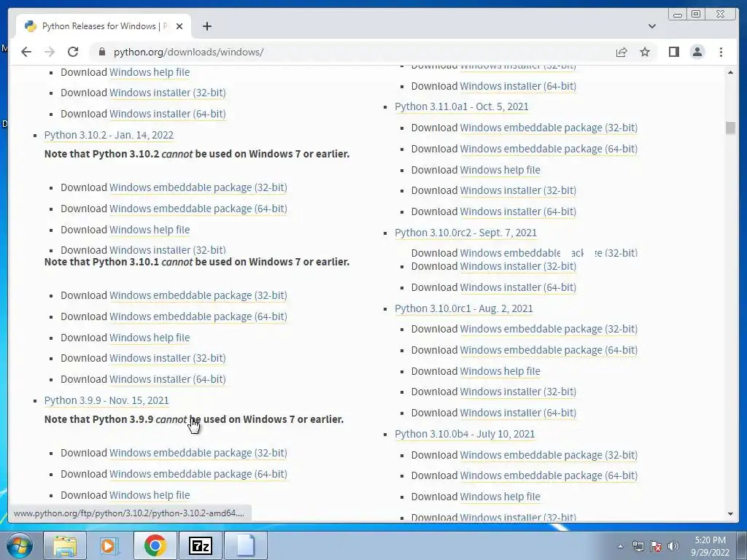
Task: Download the 3.10.1 Windows installer (32-bit)
Action: (168, 358)
